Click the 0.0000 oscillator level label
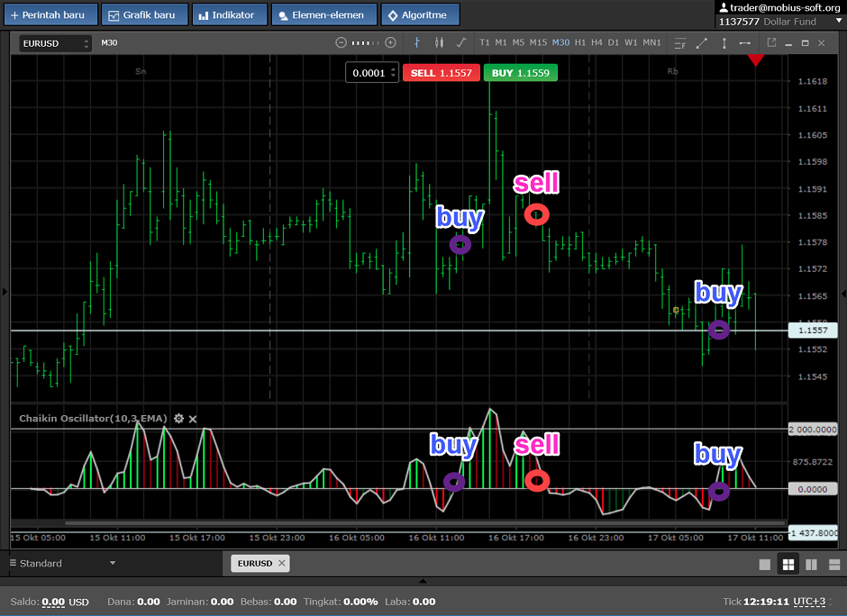847x616 pixels. pos(813,489)
